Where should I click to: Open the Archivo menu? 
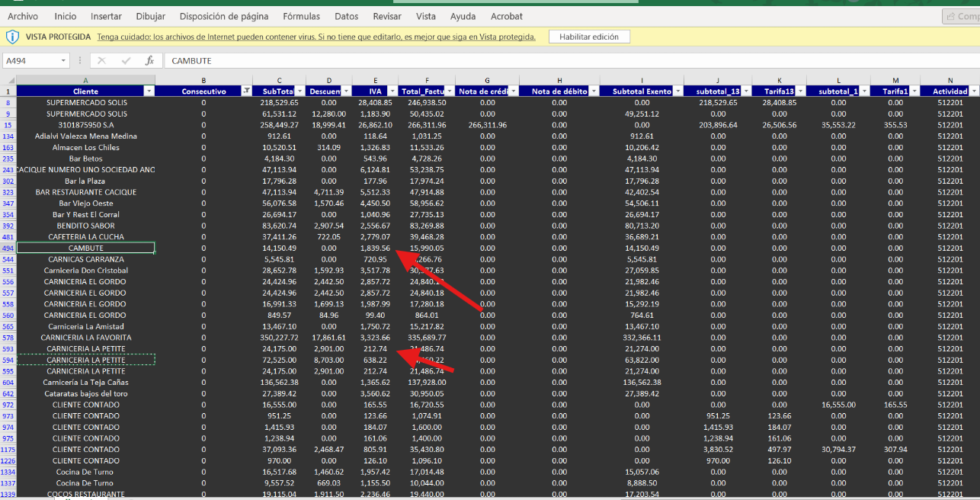click(x=23, y=16)
